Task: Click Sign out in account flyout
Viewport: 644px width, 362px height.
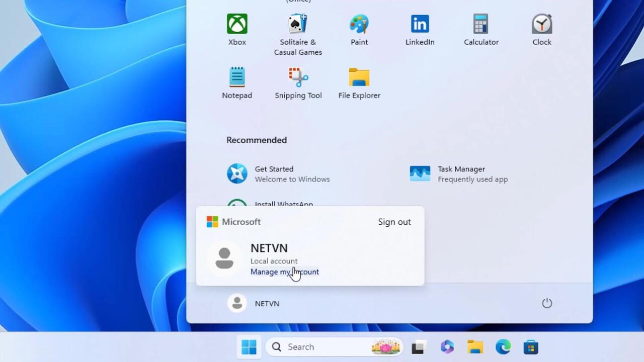Action: [394, 222]
